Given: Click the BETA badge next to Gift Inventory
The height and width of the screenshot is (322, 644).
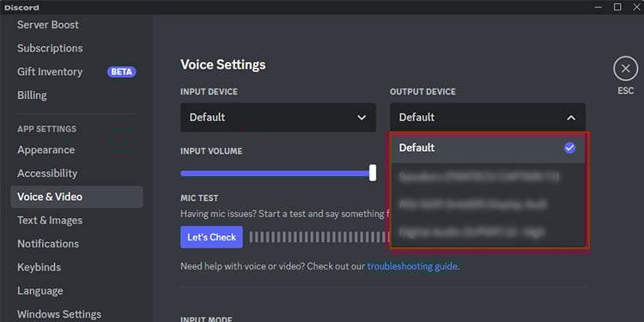Looking at the screenshot, I should (x=122, y=72).
